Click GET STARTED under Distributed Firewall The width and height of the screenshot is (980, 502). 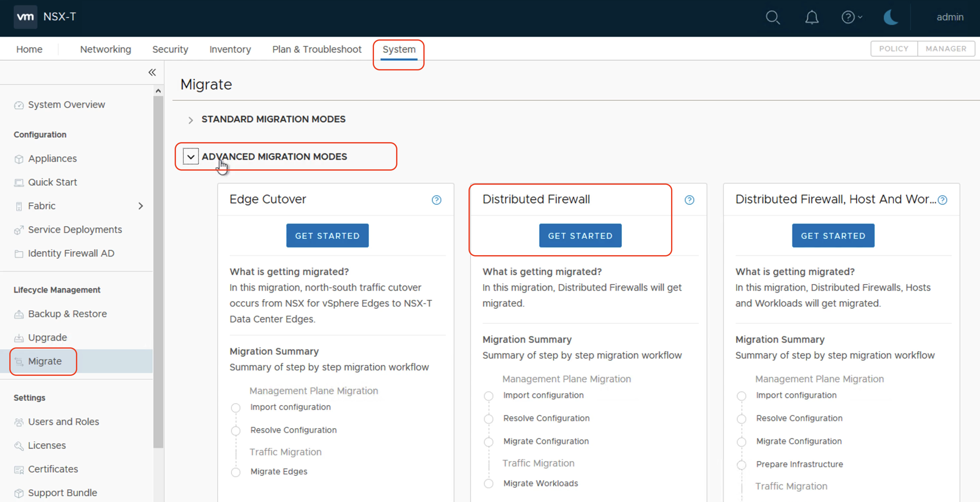coord(580,236)
